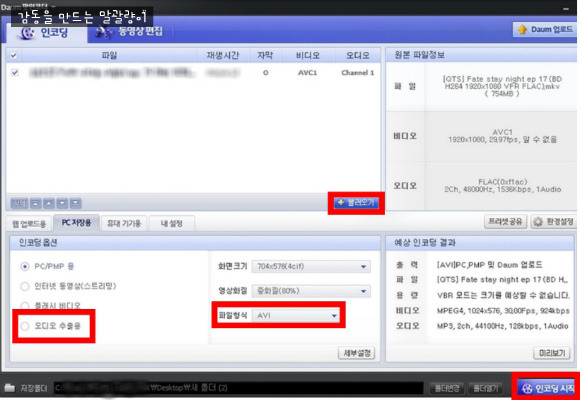Click 예상 인코딩 결과 panel header

click(480, 243)
